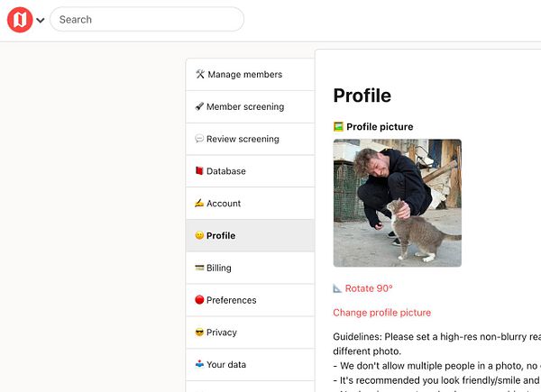The image size is (541, 392).
Task: Open the Billing section
Action: click(x=218, y=269)
